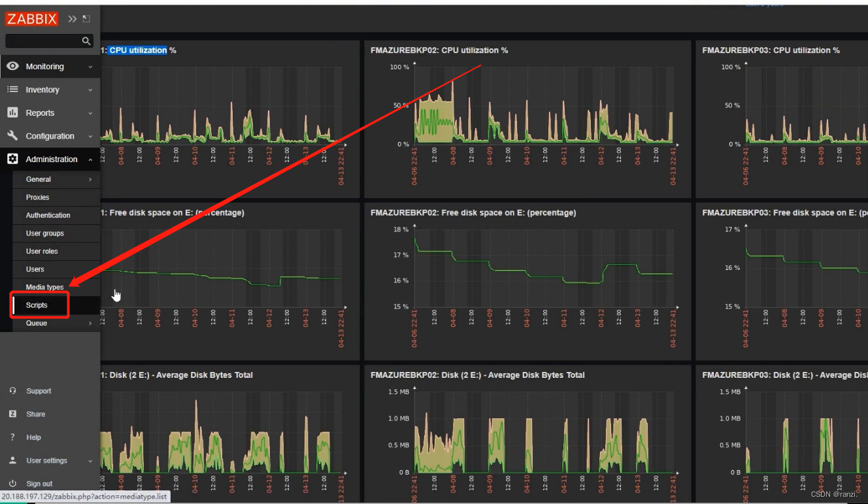868x504 pixels.
Task: Click the Share link
Action: [36, 414]
